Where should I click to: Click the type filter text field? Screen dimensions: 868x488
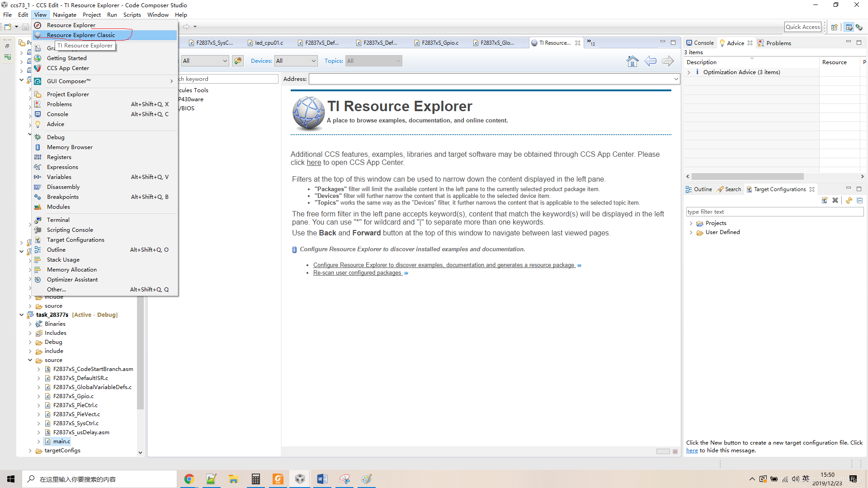(774, 212)
